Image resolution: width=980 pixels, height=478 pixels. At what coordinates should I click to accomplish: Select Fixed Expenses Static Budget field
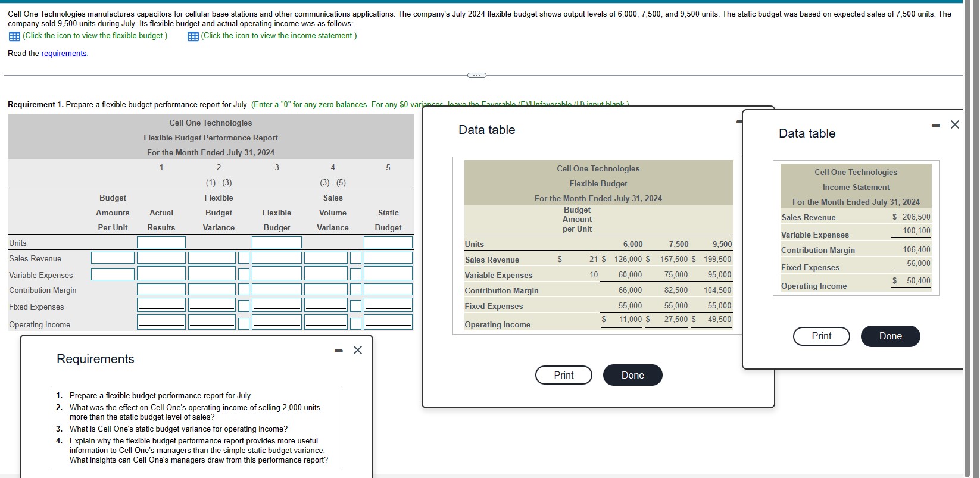coord(388,305)
